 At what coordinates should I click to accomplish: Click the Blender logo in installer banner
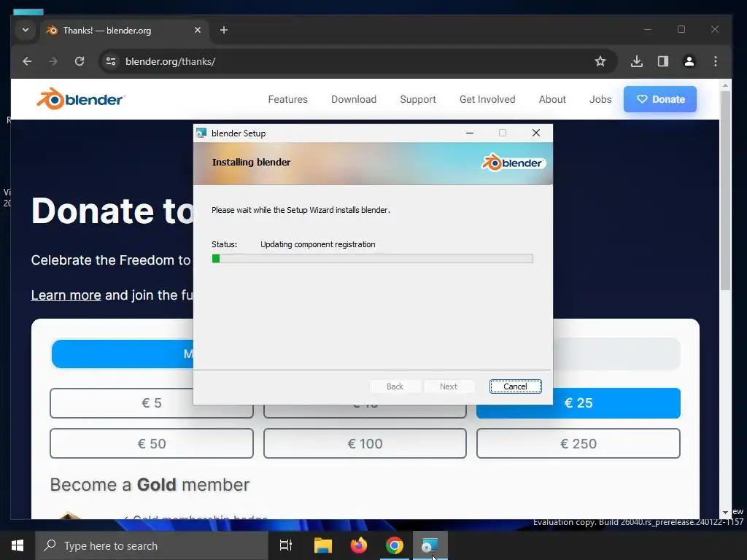[x=514, y=163]
